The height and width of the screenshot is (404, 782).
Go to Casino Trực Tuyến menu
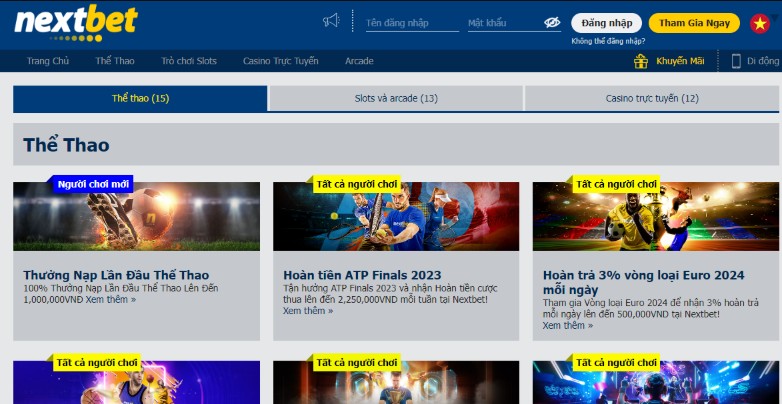[x=281, y=61]
